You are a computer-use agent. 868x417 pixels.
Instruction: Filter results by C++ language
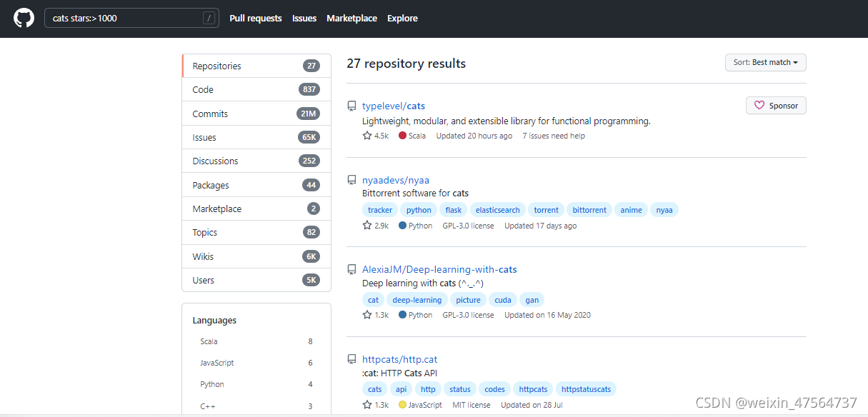click(256, 406)
